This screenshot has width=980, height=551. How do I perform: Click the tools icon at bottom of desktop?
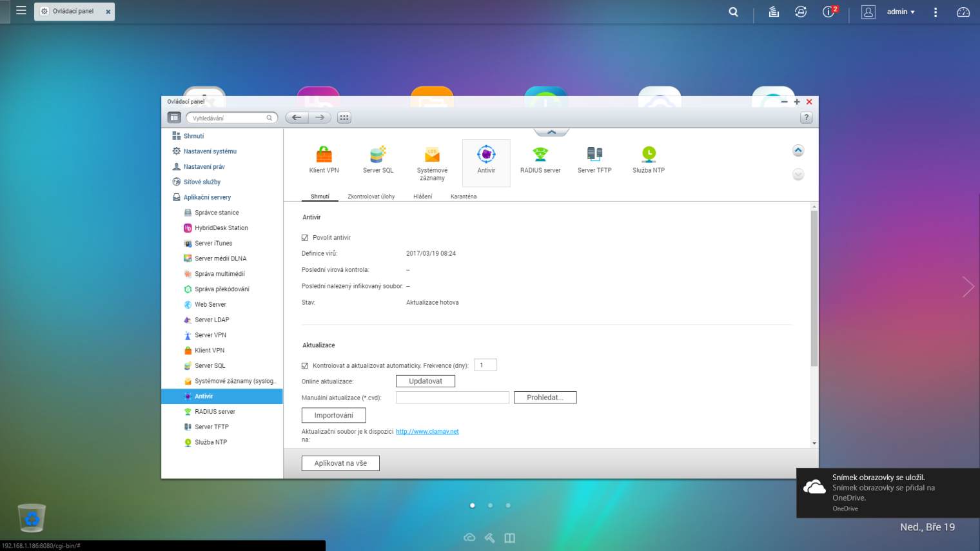click(x=490, y=537)
